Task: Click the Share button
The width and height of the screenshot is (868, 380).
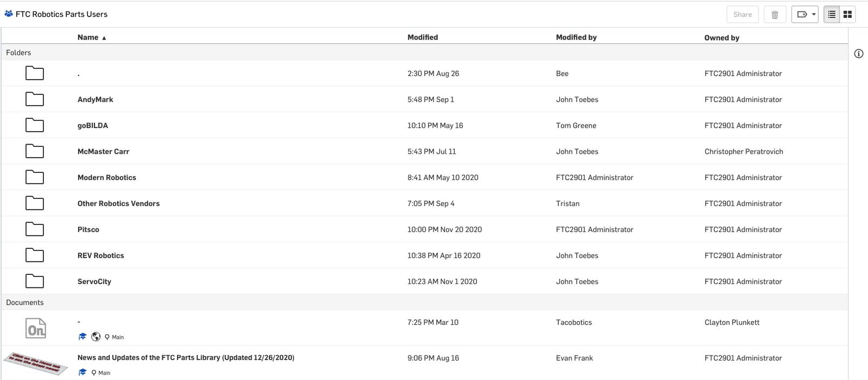Action: click(742, 15)
